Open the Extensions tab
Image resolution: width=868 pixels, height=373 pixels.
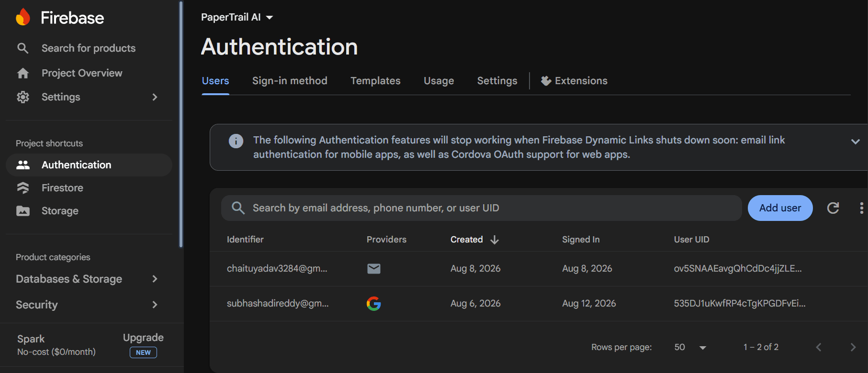574,81
